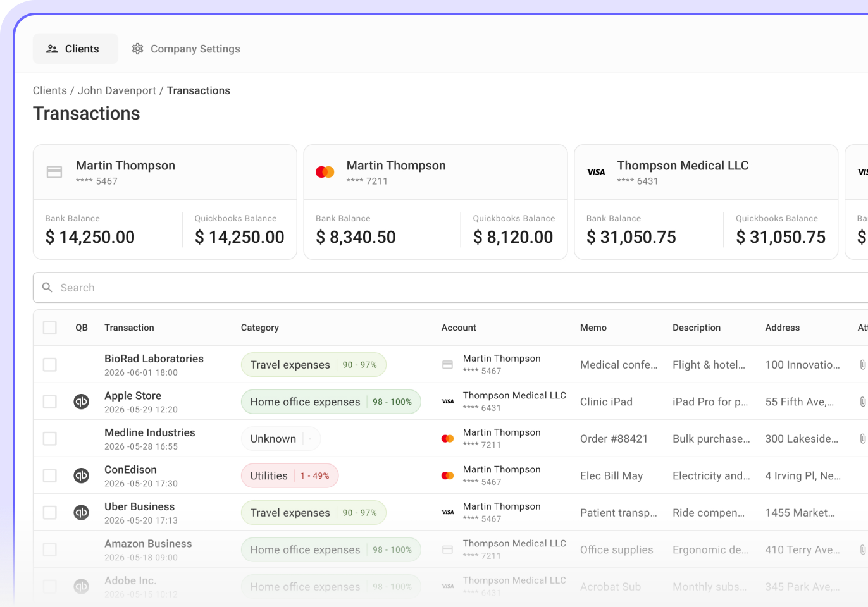868x607 pixels.
Task: Click the "Office supplies" memo cell
Action: (616, 549)
